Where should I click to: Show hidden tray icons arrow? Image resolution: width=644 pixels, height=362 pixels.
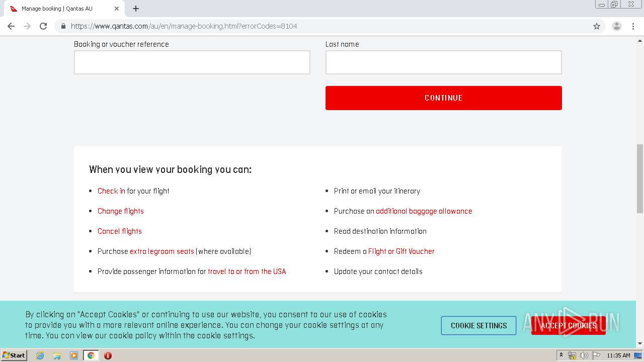coord(561,355)
